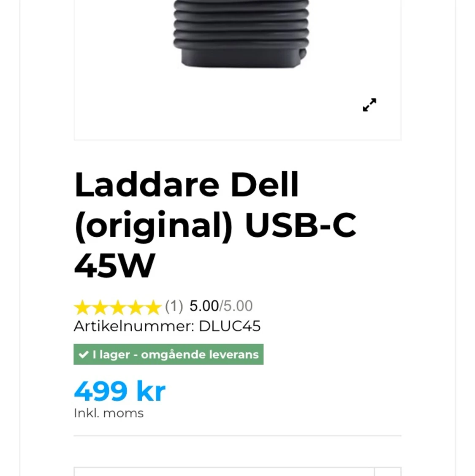Click the small stepper box beside the quantity field
This screenshot has height=476, width=475.
coord(388,471)
